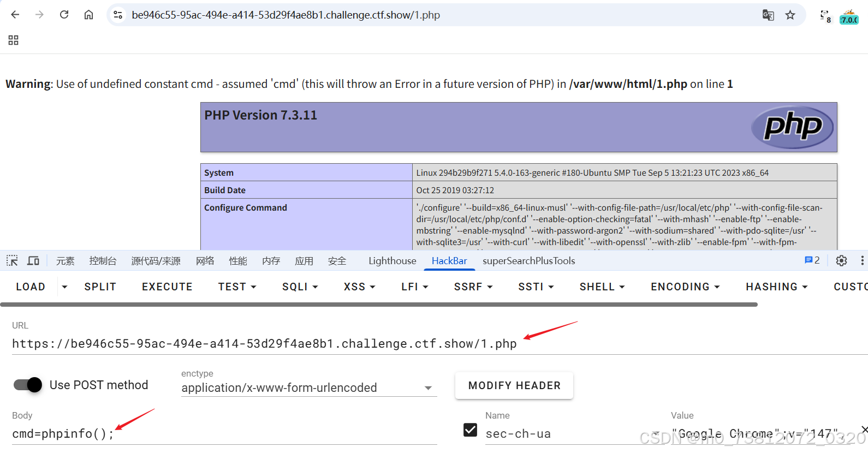868x453 pixels.
Task: Open the SHELL dropdown menu
Action: click(x=602, y=287)
